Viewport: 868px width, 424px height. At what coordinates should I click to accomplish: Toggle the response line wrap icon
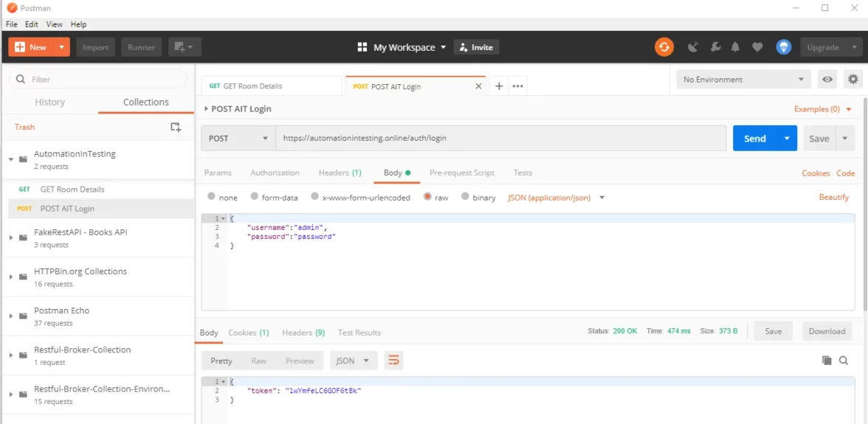[393, 361]
